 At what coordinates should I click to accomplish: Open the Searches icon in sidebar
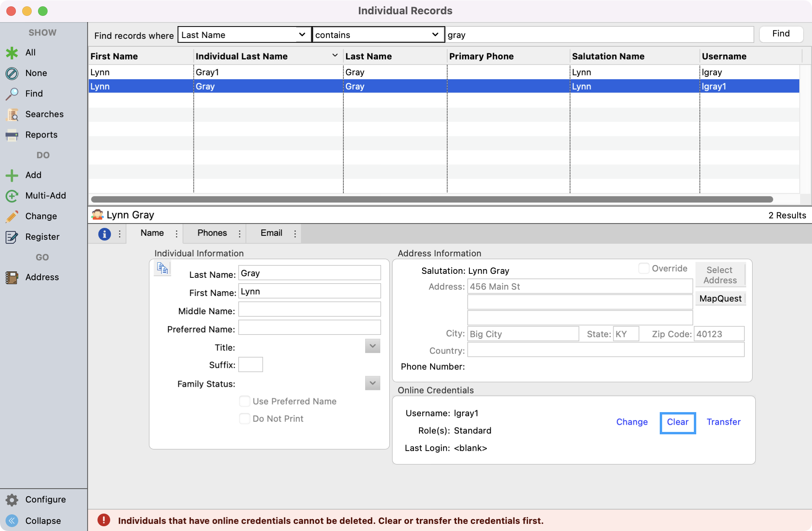[x=12, y=115]
